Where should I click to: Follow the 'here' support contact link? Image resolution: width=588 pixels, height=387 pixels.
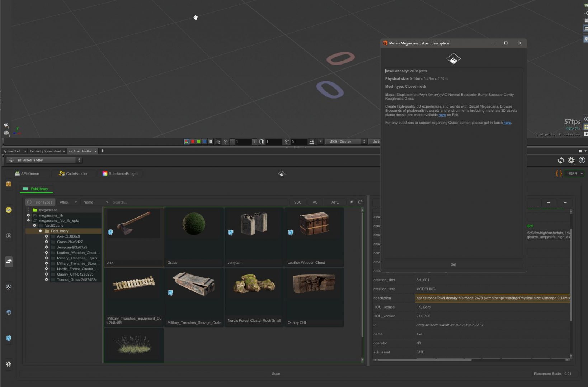point(507,123)
